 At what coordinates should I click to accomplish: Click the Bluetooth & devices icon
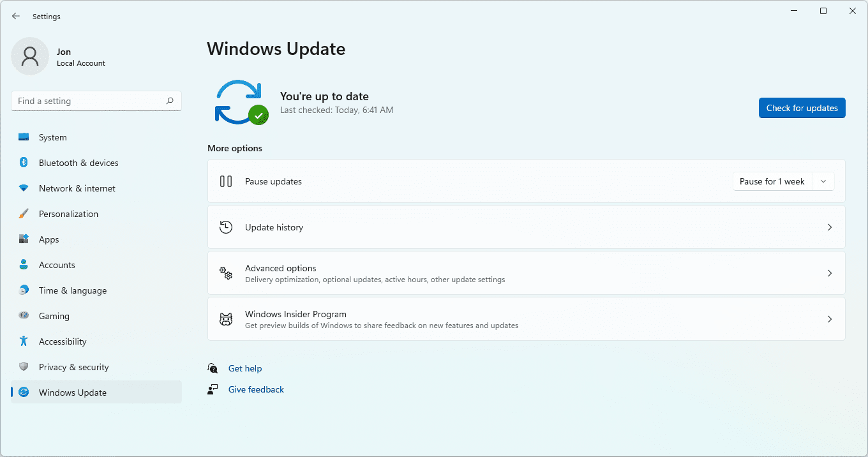click(24, 162)
